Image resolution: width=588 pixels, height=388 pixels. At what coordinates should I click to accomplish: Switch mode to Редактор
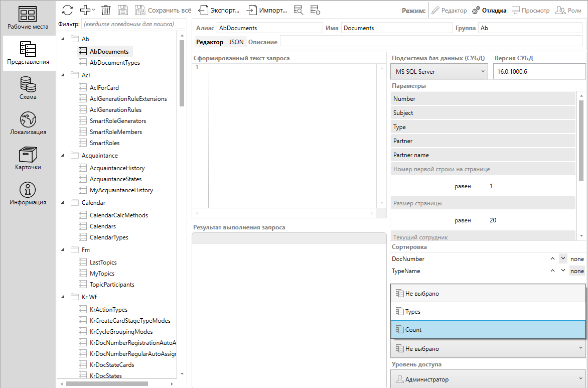click(449, 11)
